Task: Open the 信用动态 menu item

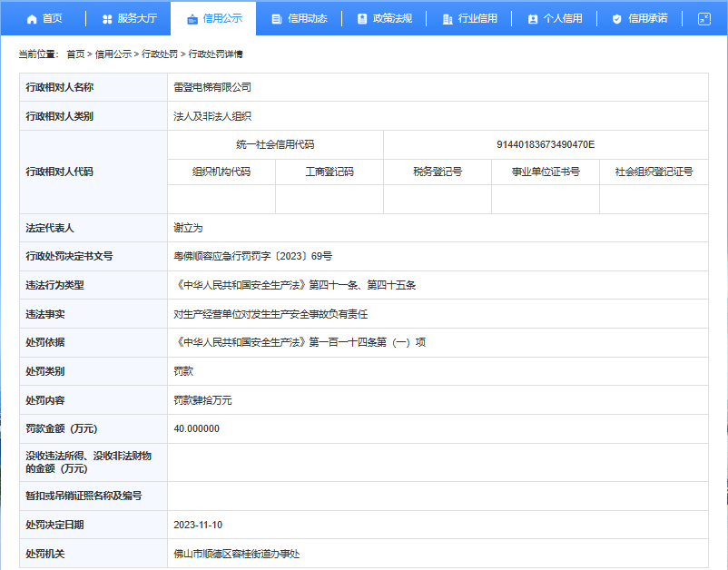Action: point(307,18)
